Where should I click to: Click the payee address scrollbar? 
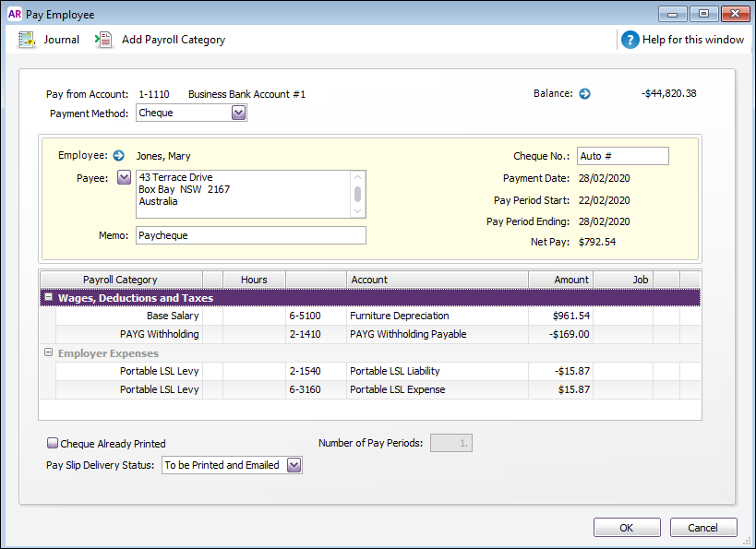[358, 194]
